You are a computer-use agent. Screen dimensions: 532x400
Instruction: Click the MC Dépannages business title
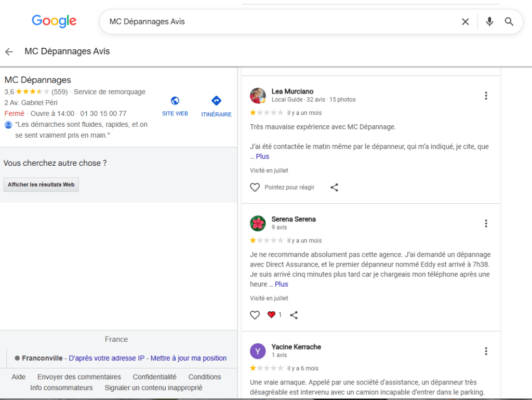point(37,80)
